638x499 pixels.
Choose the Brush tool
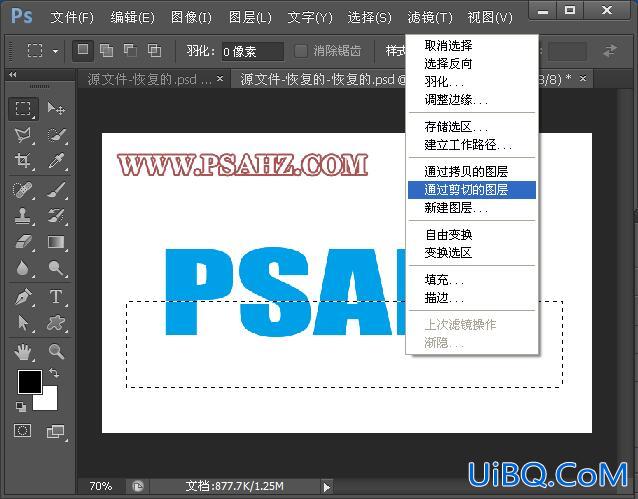(x=56, y=190)
